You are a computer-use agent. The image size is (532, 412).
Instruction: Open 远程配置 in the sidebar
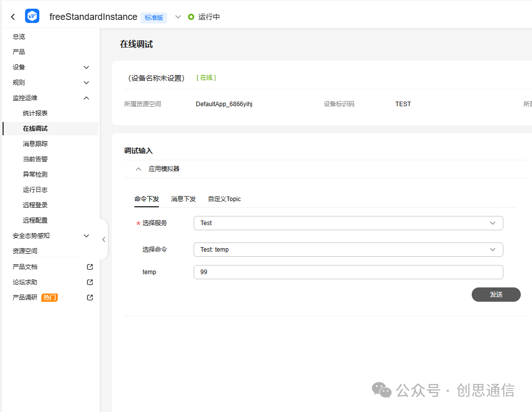[x=35, y=220]
